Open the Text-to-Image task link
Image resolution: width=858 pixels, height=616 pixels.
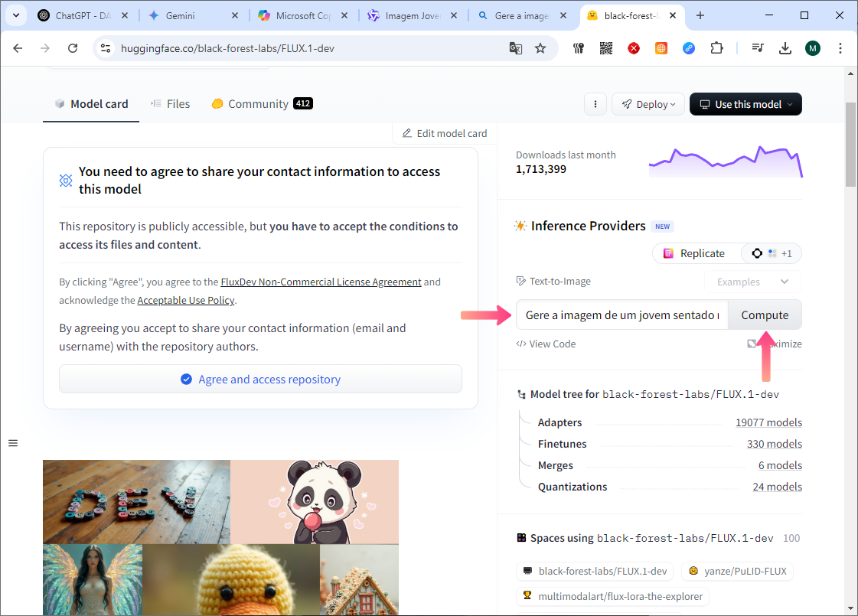[x=554, y=281]
